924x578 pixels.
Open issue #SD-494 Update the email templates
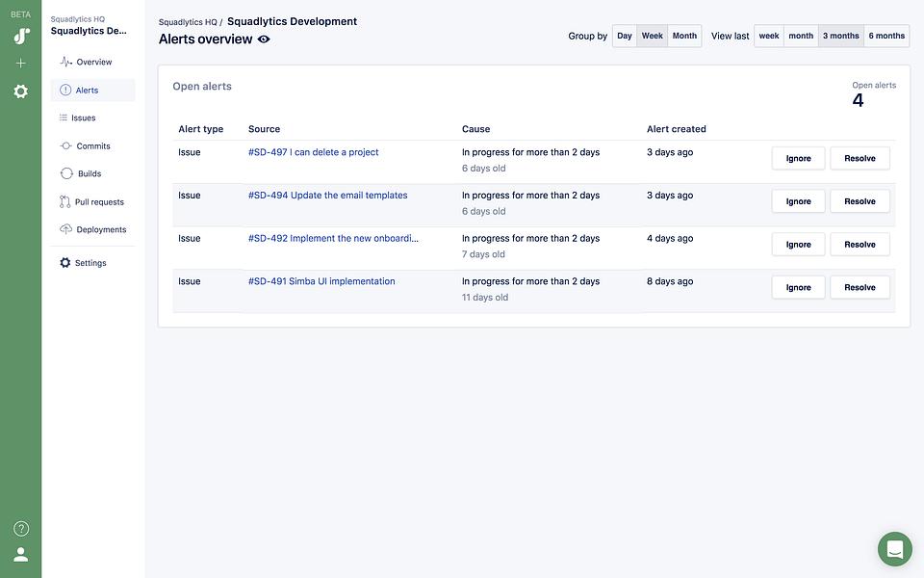click(327, 196)
